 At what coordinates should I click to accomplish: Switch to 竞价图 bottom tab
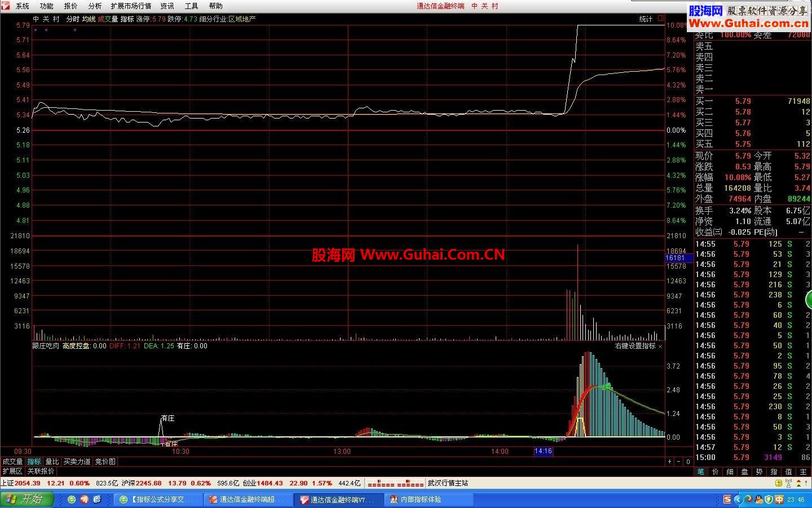(105, 462)
